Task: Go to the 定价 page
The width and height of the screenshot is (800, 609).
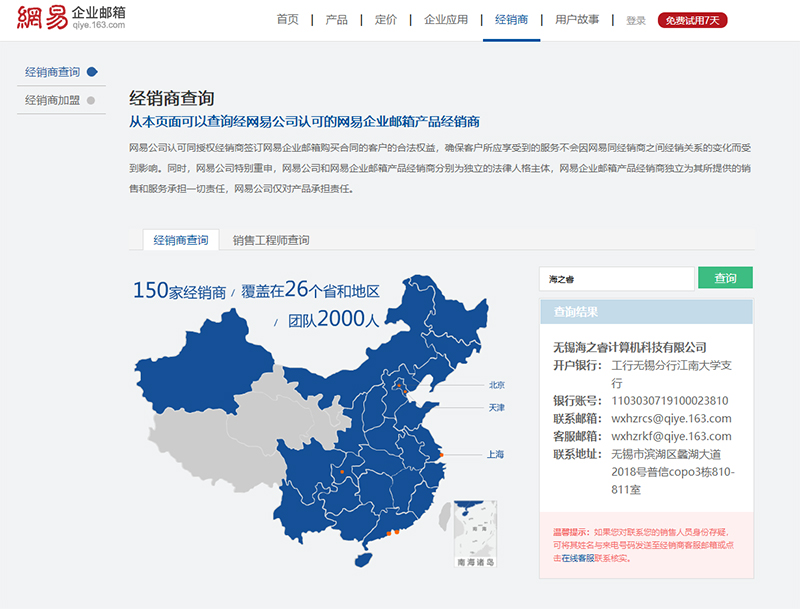Action: tap(386, 19)
